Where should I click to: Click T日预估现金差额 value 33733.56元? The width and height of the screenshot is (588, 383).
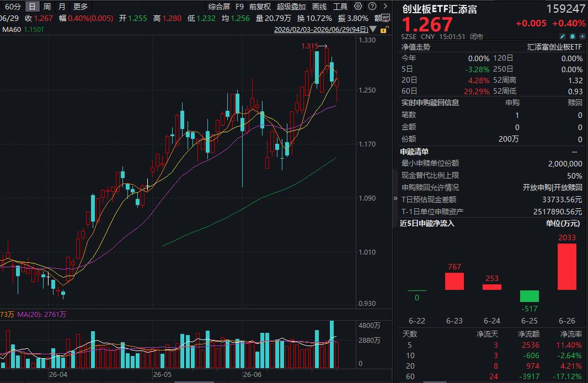[x=562, y=199]
